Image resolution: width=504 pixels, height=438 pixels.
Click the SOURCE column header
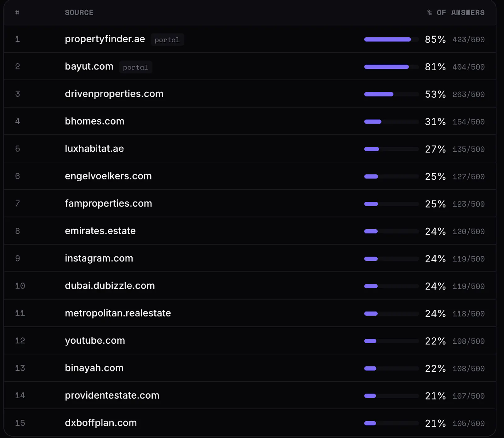[x=79, y=13]
